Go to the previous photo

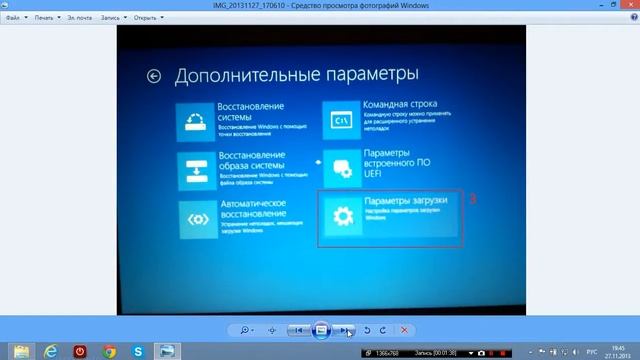click(x=298, y=330)
